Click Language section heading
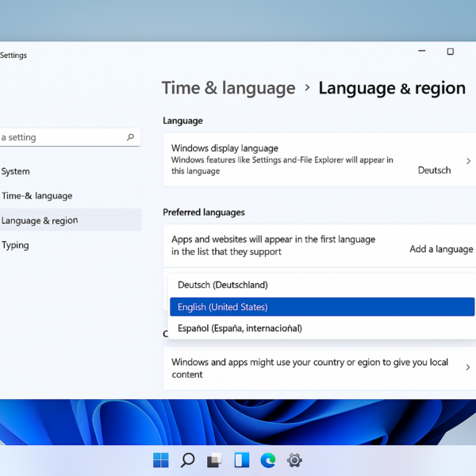 (182, 121)
